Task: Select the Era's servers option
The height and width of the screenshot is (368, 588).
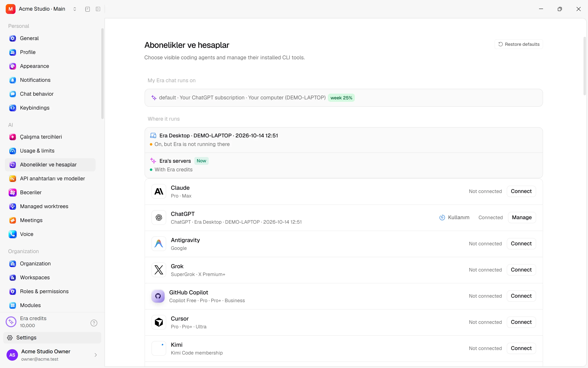Action: [x=344, y=165]
